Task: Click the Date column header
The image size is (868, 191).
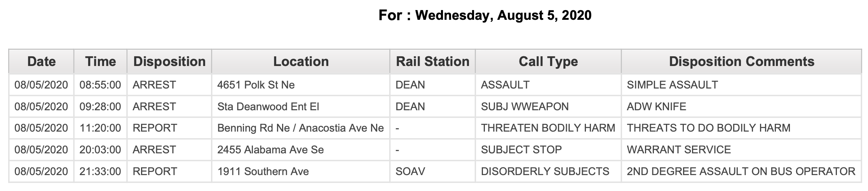Action: 41,61
